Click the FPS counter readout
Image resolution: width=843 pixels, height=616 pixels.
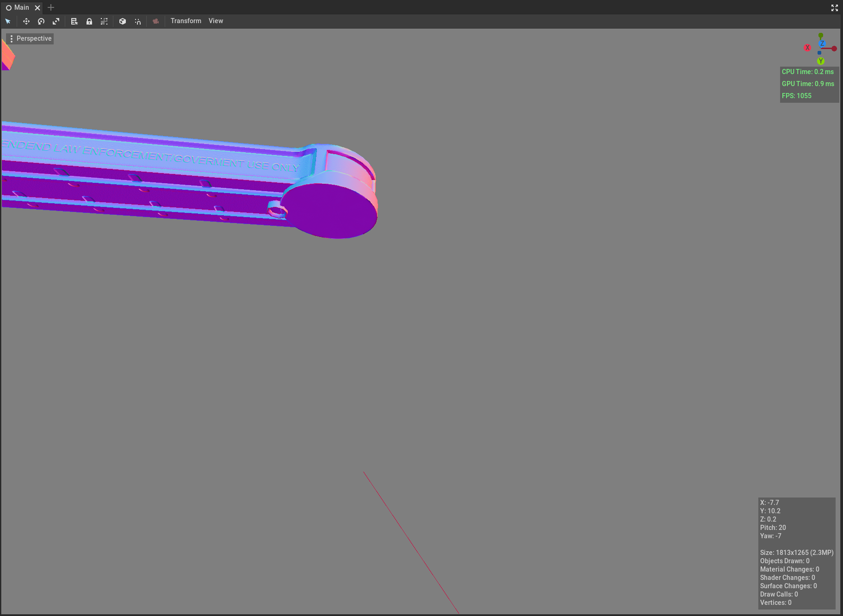pyautogui.click(x=797, y=95)
